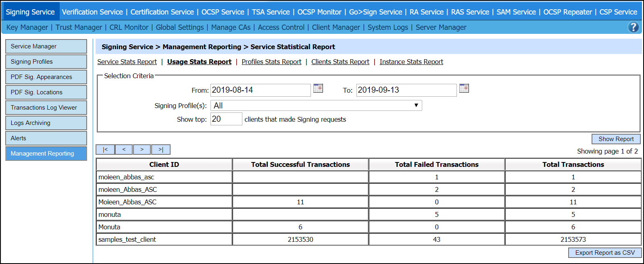
Task: Open Key Manager from the submenu
Action: click(x=27, y=27)
